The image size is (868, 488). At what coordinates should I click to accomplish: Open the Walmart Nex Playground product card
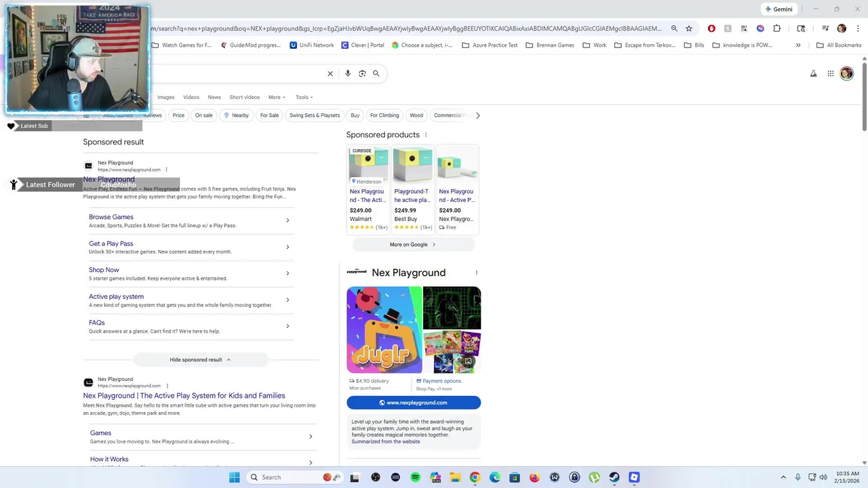(x=368, y=189)
